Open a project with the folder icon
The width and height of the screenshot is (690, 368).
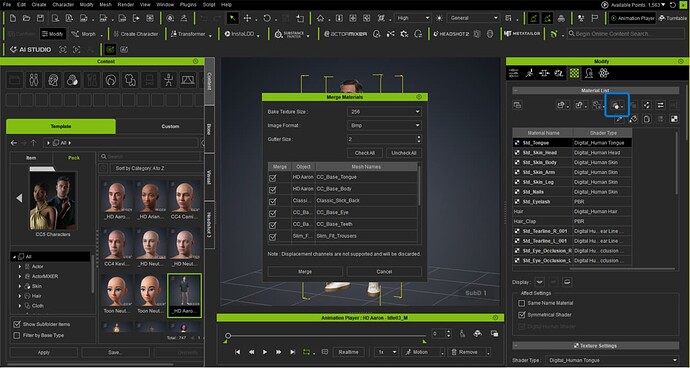coord(26,18)
